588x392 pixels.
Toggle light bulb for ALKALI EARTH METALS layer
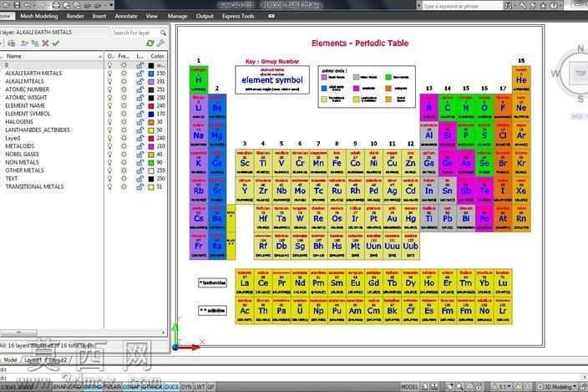tap(110, 74)
